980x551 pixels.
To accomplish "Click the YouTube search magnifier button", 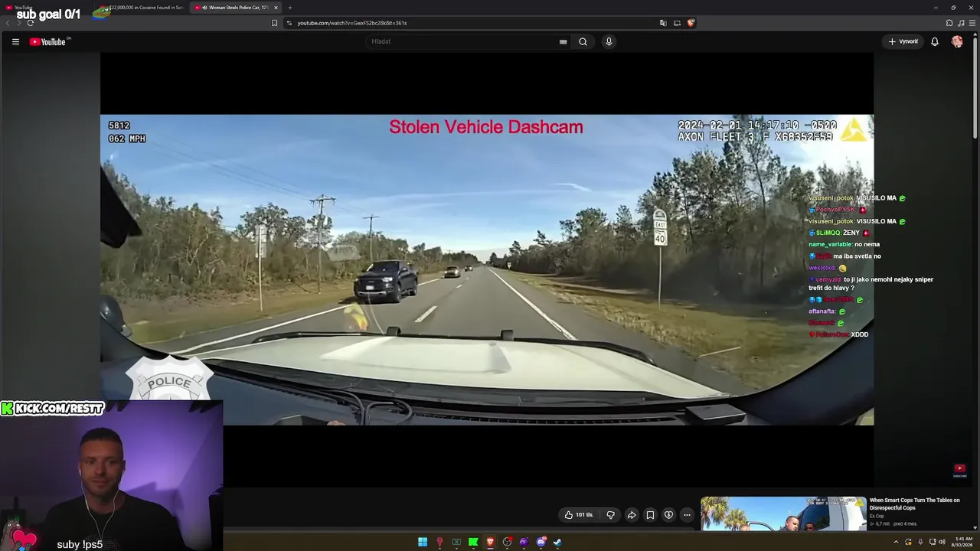I will [x=583, y=41].
